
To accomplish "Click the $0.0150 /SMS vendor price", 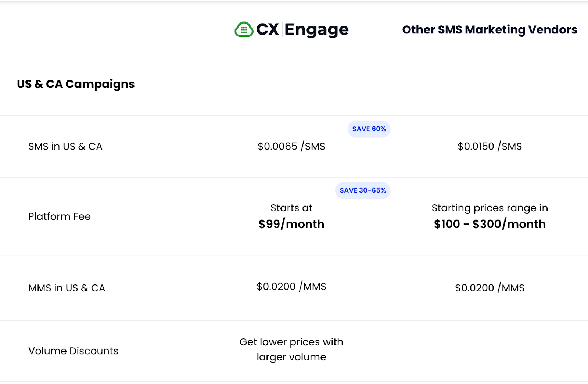I will pyautogui.click(x=490, y=146).
